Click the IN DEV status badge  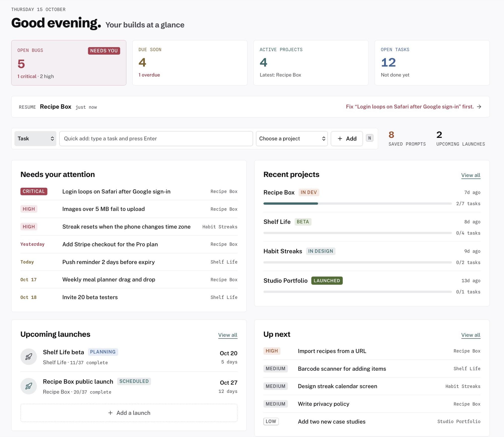309,192
